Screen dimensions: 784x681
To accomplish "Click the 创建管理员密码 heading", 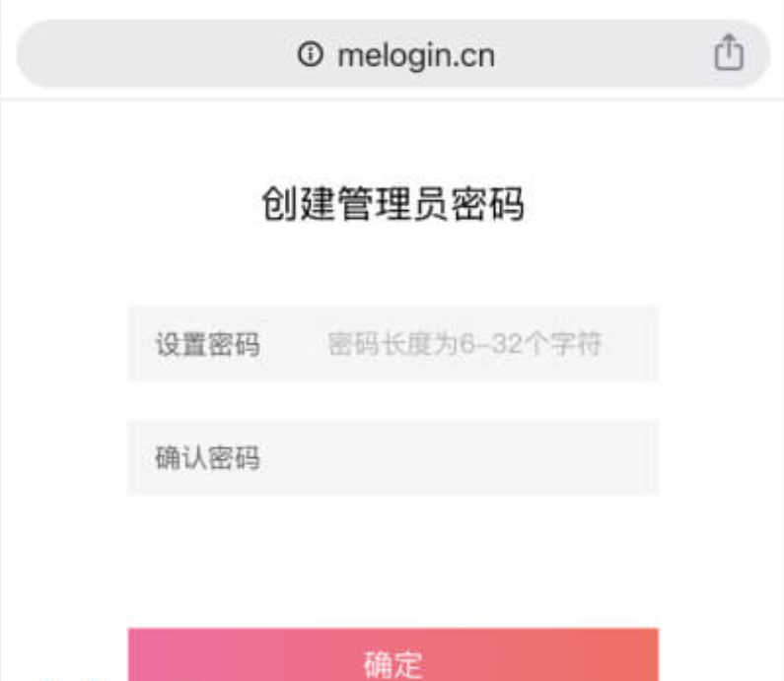I will (x=393, y=203).
